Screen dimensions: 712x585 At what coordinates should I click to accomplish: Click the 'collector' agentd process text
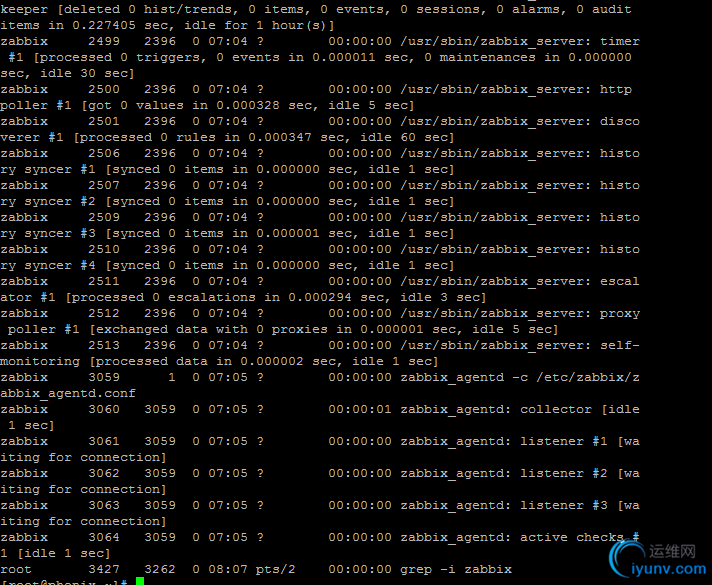[556, 409]
